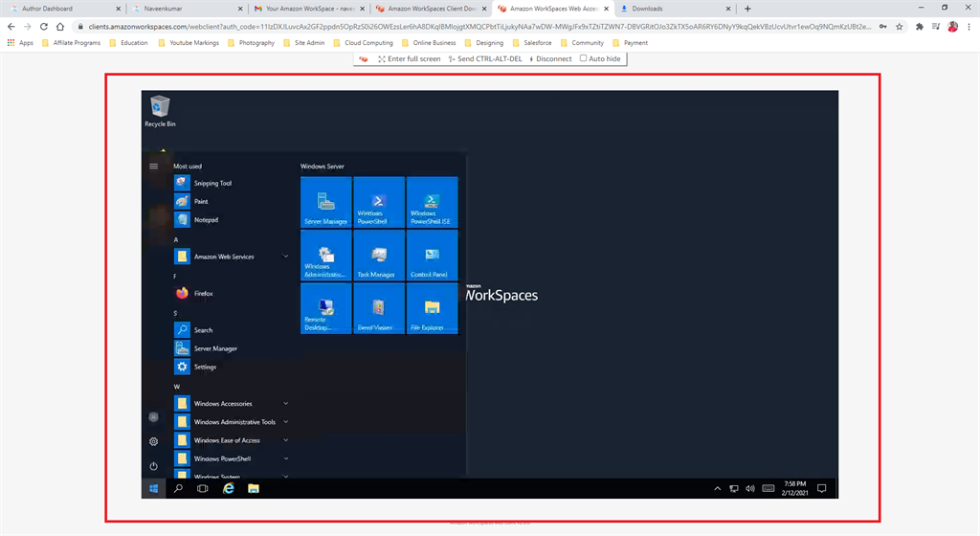Switch to Amazon WorkSpaces Client Download tab
Image resolution: width=980 pixels, height=536 pixels.
pos(431,9)
